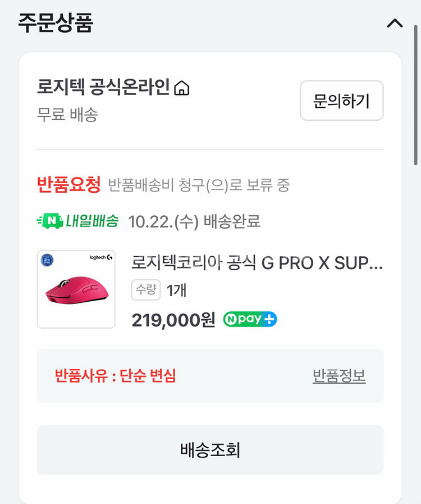Click the 수량 quantity badge

147,290
